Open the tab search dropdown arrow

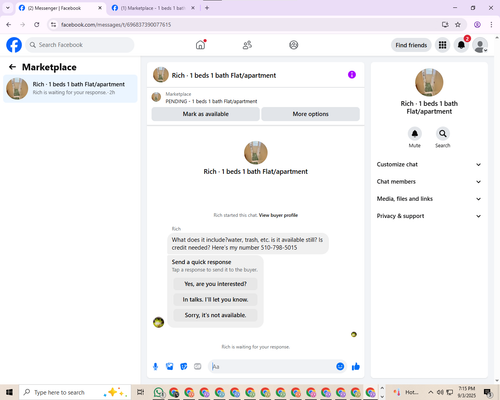pyautogui.click(x=8, y=8)
